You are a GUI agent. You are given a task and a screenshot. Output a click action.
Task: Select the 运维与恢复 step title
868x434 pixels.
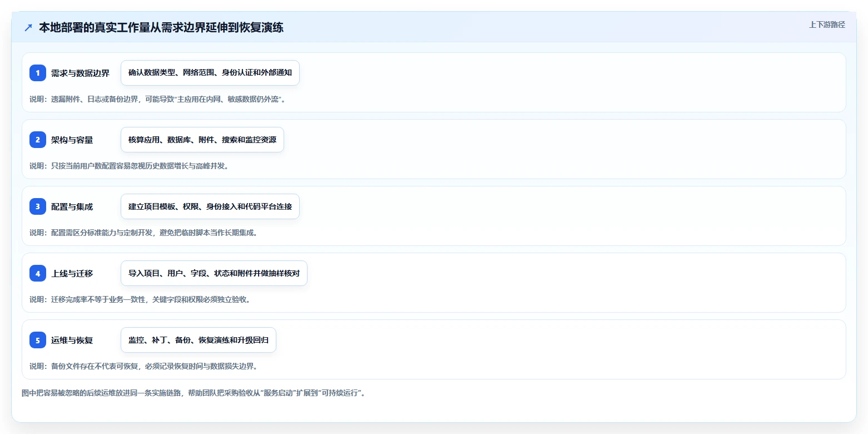pyautogui.click(x=72, y=340)
